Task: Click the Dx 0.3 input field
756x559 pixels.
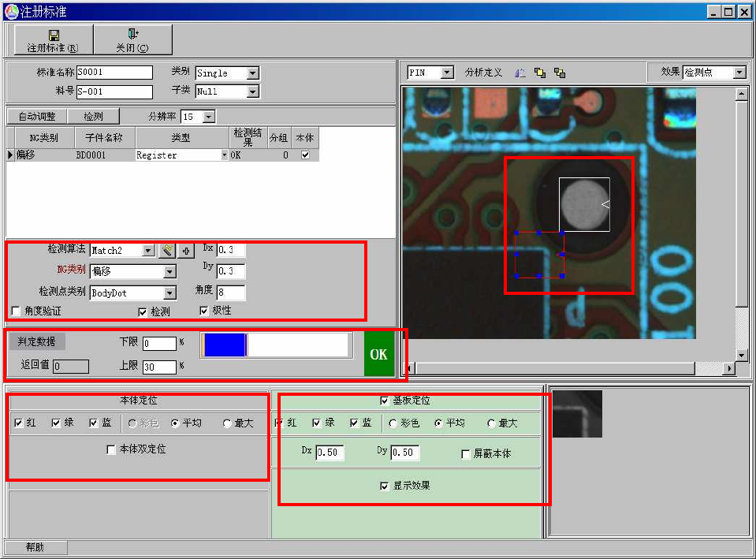Action: [x=231, y=250]
